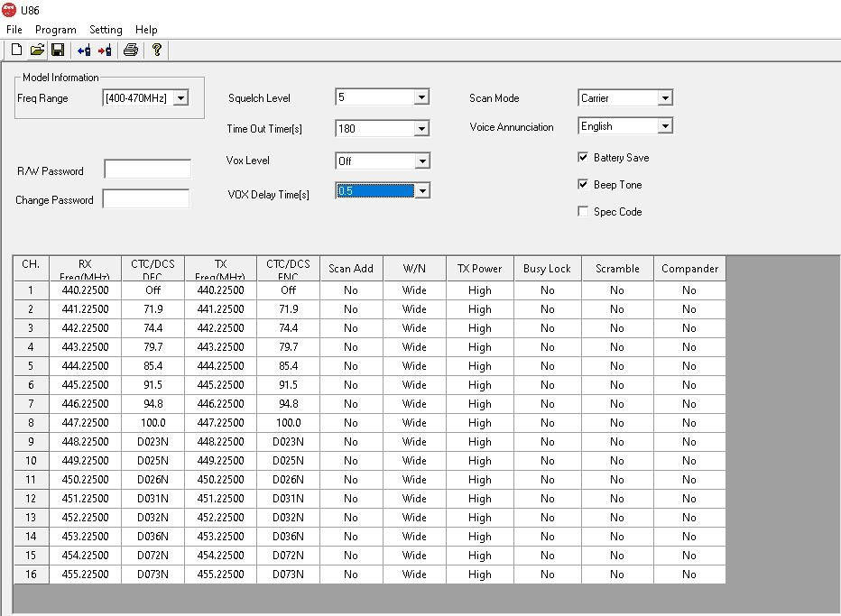The image size is (841, 616).
Task: Click the Scan Add column header
Action: pos(351,268)
